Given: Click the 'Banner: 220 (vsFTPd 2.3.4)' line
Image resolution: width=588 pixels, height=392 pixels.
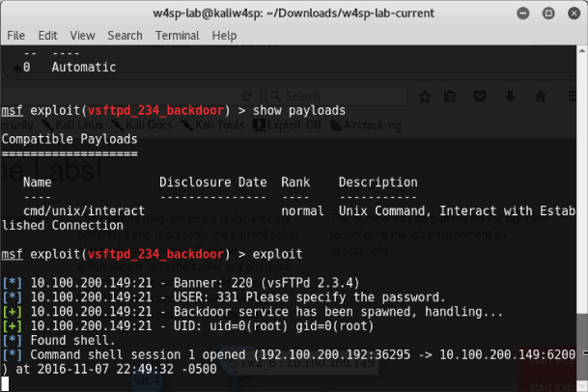Looking at the screenshot, I should 181,283.
